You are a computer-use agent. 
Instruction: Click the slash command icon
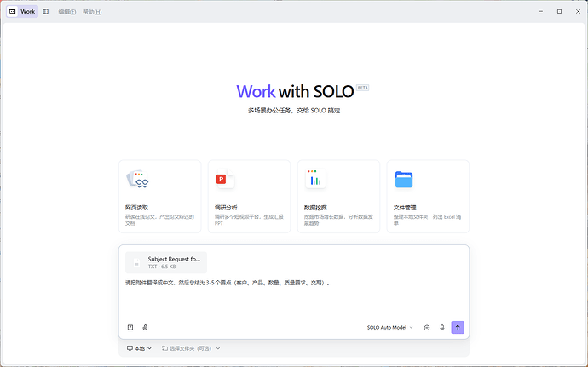click(x=130, y=327)
